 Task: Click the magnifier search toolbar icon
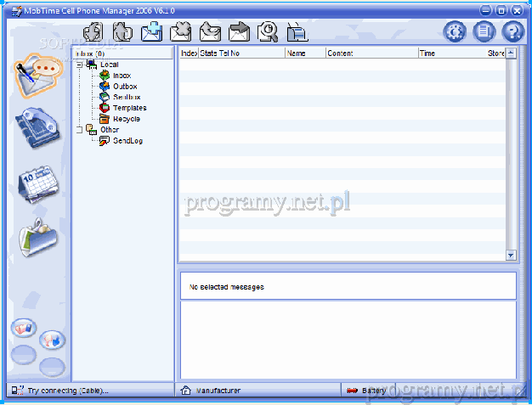coord(269,31)
